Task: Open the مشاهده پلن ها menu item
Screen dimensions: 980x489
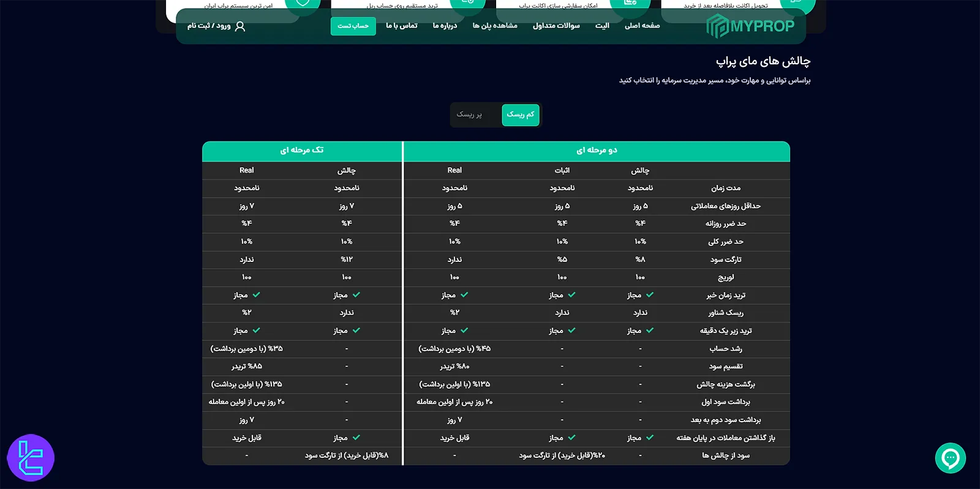Action: 495,26
